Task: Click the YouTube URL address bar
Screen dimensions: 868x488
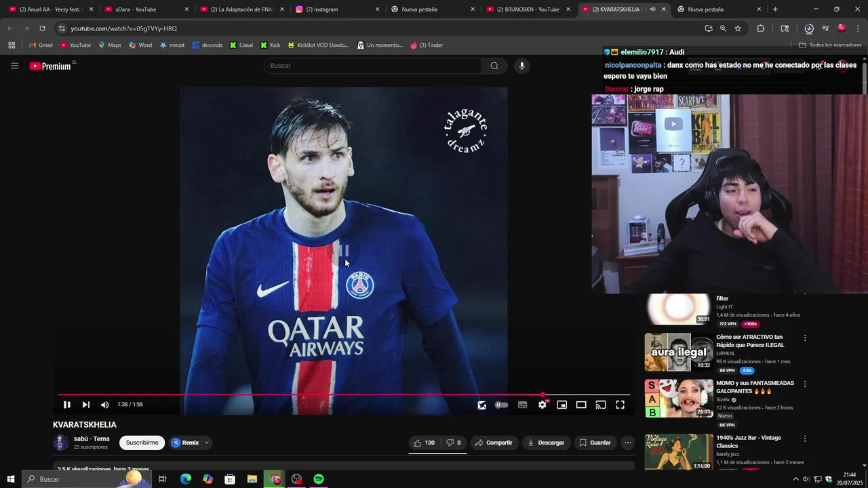Action: coord(380,28)
